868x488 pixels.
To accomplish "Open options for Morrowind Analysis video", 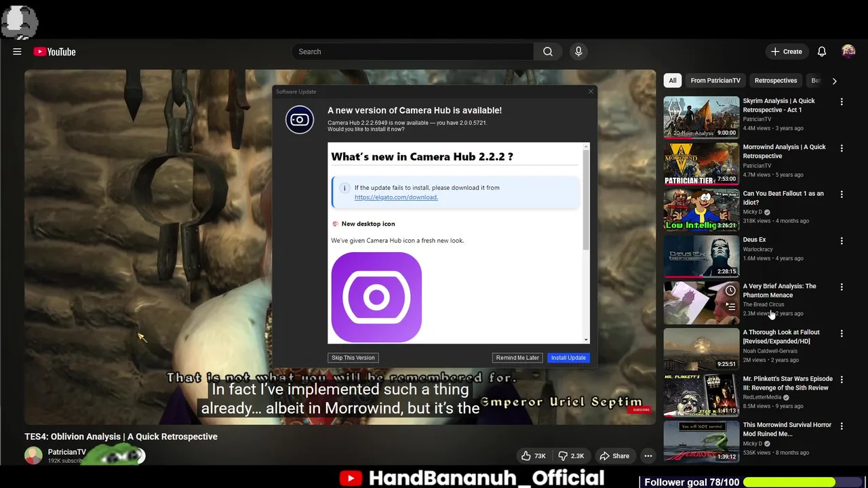I will [842, 148].
